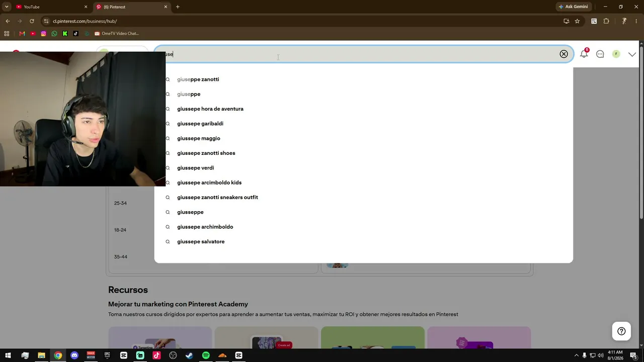Reload the current page

pos(32,21)
